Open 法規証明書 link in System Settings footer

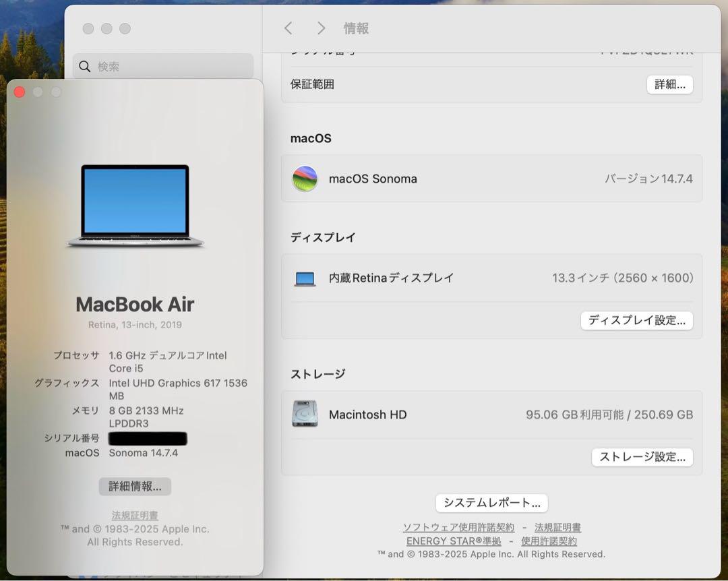557,528
